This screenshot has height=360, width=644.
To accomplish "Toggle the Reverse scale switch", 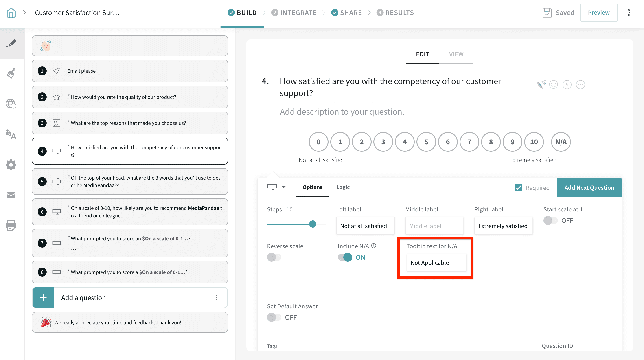I will pyautogui.click(x=274, y=257).
